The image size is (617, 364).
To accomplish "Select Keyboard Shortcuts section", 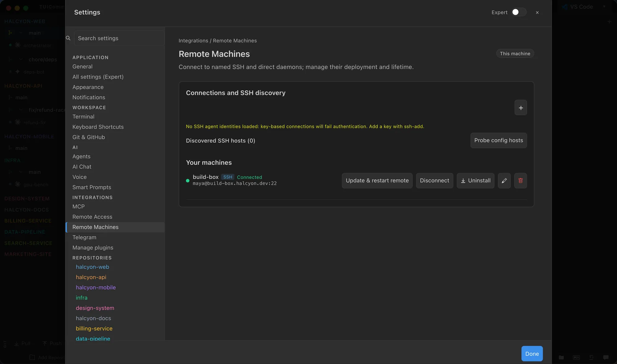I will tap(115, 127).
